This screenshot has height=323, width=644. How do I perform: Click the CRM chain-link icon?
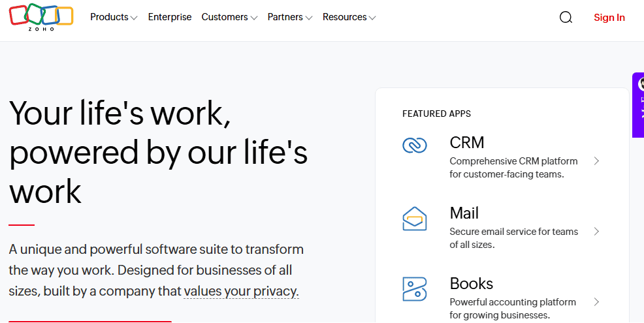(414, 145)
